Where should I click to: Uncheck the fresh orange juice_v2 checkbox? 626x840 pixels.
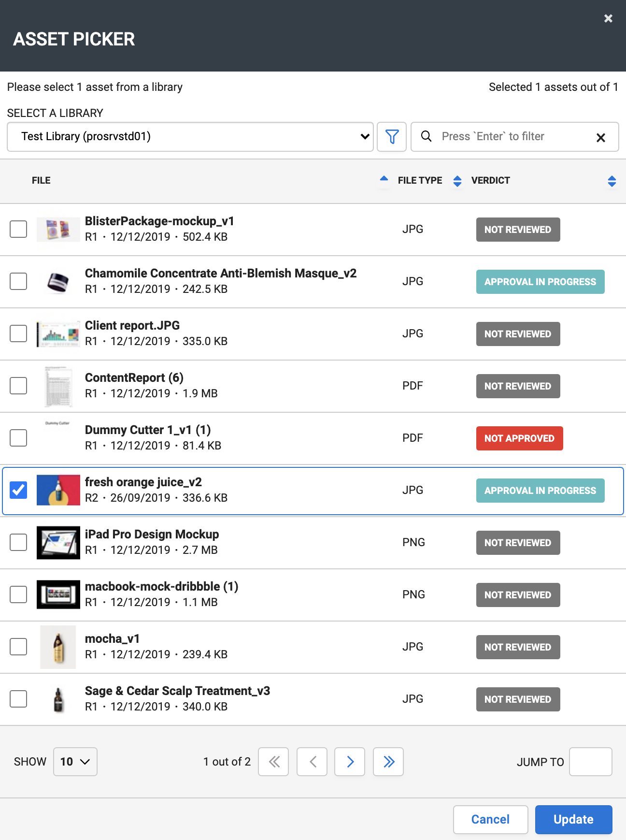[x=18, y=490]
